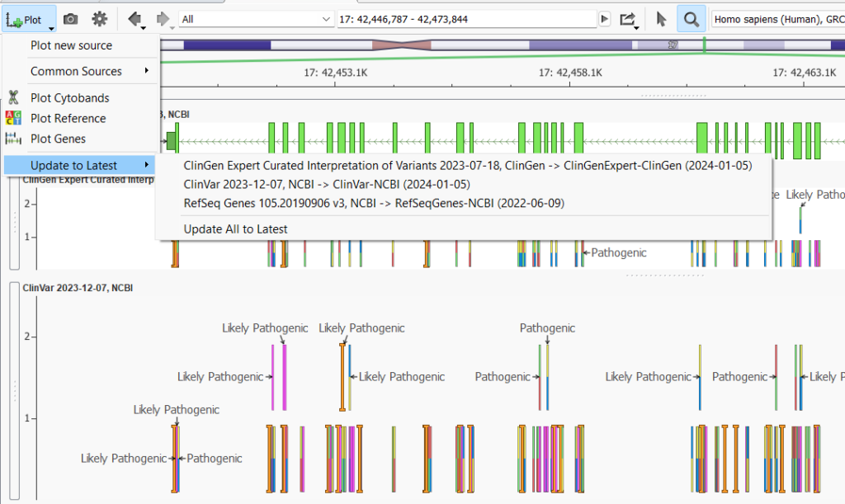Open the 'All' chromosome combo box
The image size is (845, 504).
(x=256, y=20)
